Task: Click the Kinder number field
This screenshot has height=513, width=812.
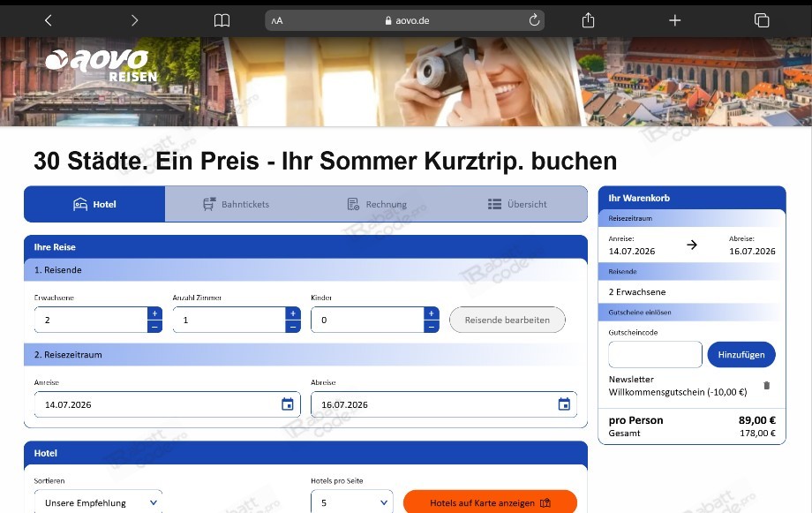Action: 368,320
